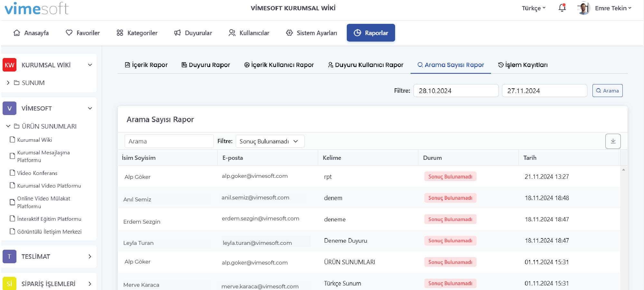This screenshot has width=644, height=290.
Task: Open the Türkçe language dropdown
Action: pyautogui.click(x=534, y=8)
